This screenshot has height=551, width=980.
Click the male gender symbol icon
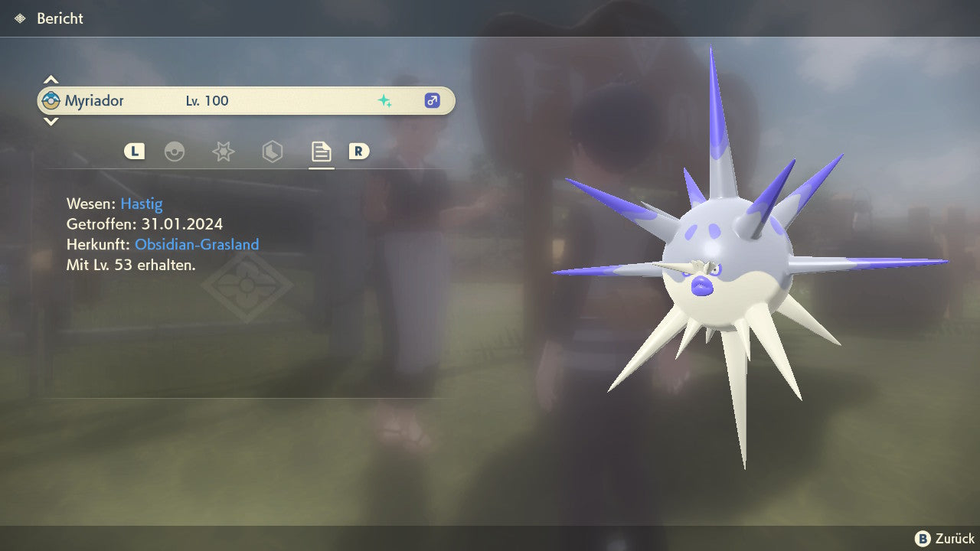[x=432, y=101]
